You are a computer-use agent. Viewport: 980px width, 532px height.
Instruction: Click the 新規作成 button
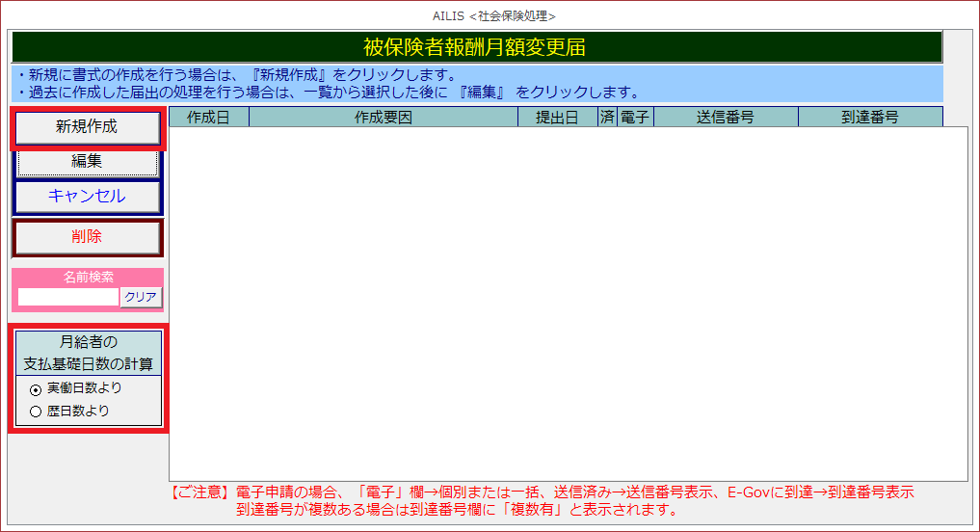point(87,127)
